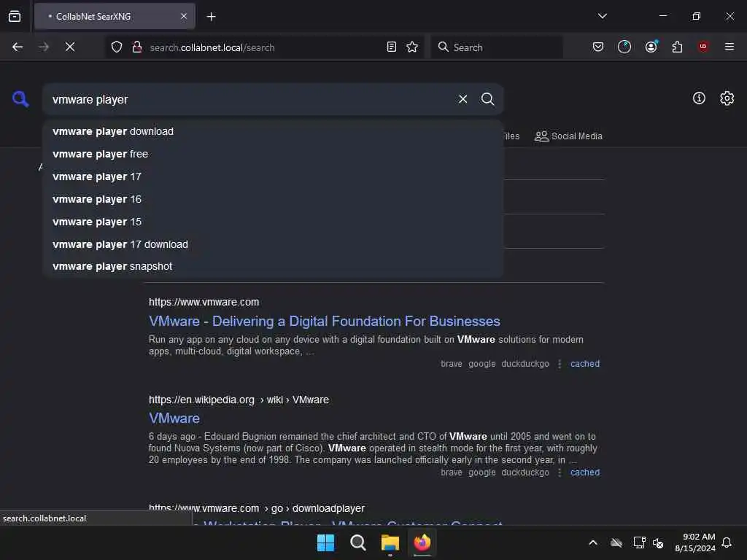
Task: Choose suggestion vmware player free
Action: click(273, 154)
